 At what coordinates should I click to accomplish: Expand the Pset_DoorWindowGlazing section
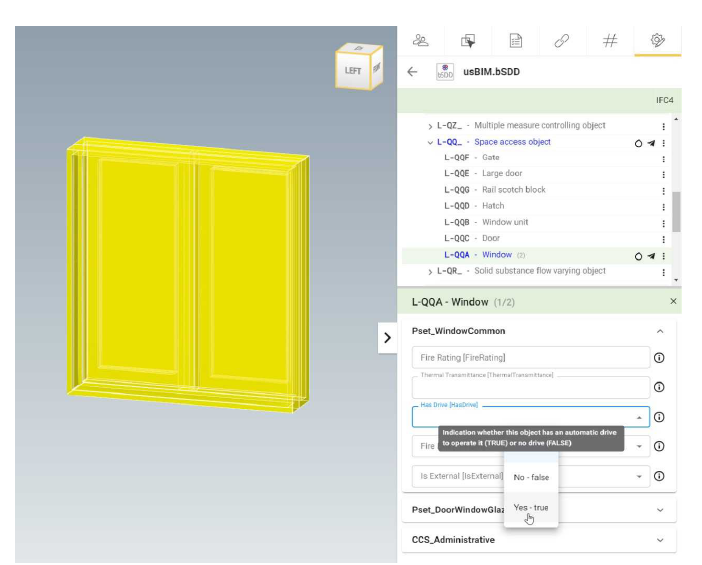[660, 510]
